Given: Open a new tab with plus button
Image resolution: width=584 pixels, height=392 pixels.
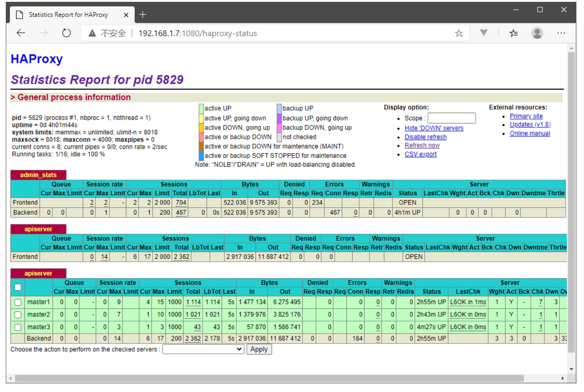Looking at the screenshot, I should tap(143, 15).
